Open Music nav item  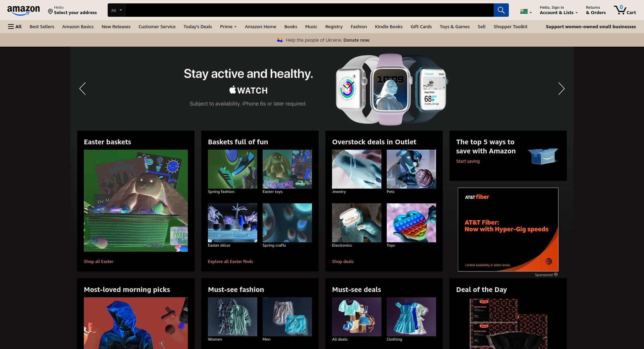tap(311, 27)
